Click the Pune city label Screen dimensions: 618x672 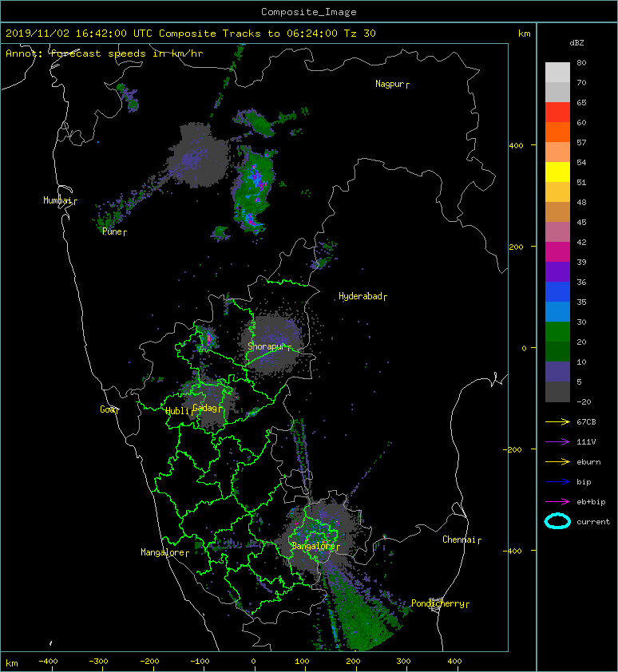click(114, 232)
